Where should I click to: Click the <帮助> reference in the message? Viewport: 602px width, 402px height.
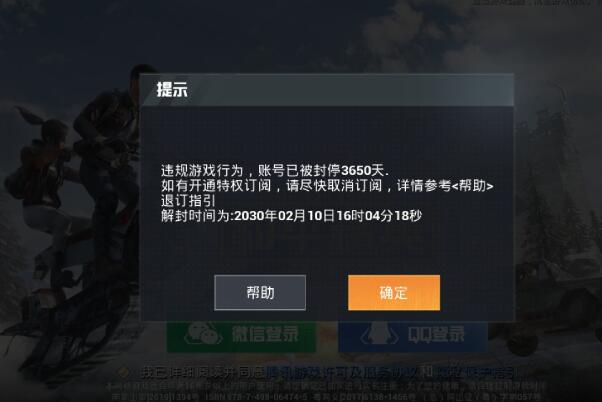472,186
